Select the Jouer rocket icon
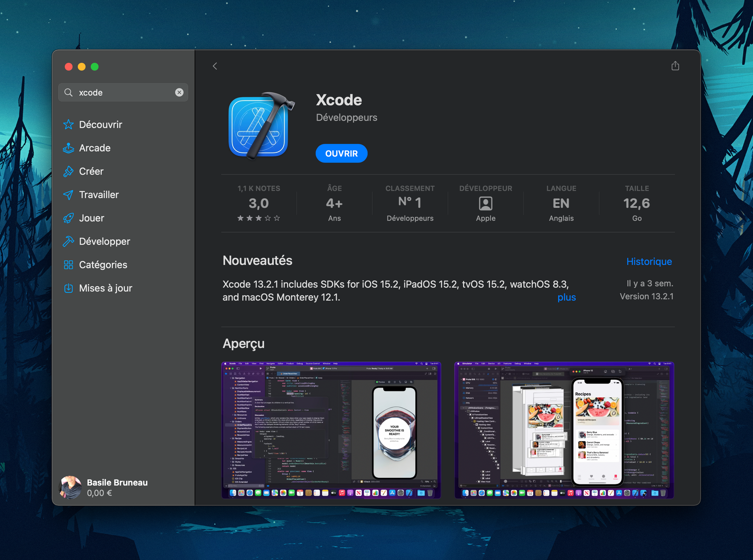Screen dimensions: 753x560 [x=68, y=218]
